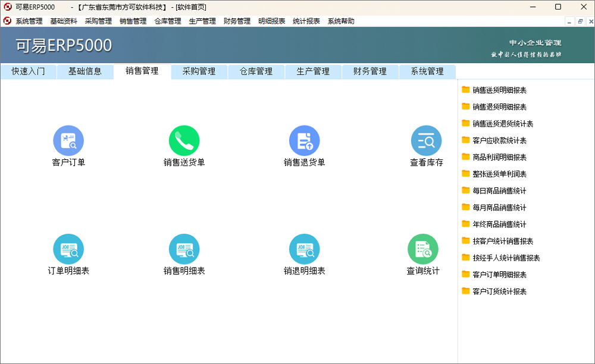Screen dimensions: 595x364
Task: Click folder icon beside 年终商品销售统计
Action: click(466, 224)
